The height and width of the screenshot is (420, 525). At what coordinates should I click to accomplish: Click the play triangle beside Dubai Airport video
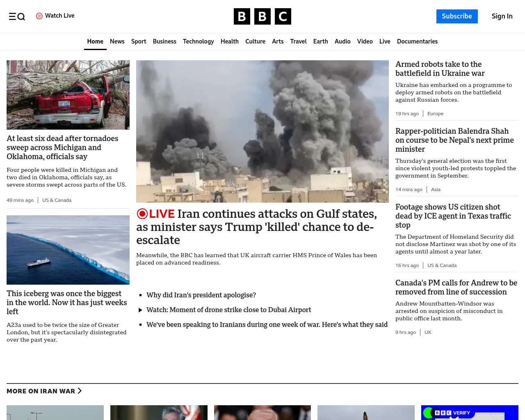coord(140,310)
